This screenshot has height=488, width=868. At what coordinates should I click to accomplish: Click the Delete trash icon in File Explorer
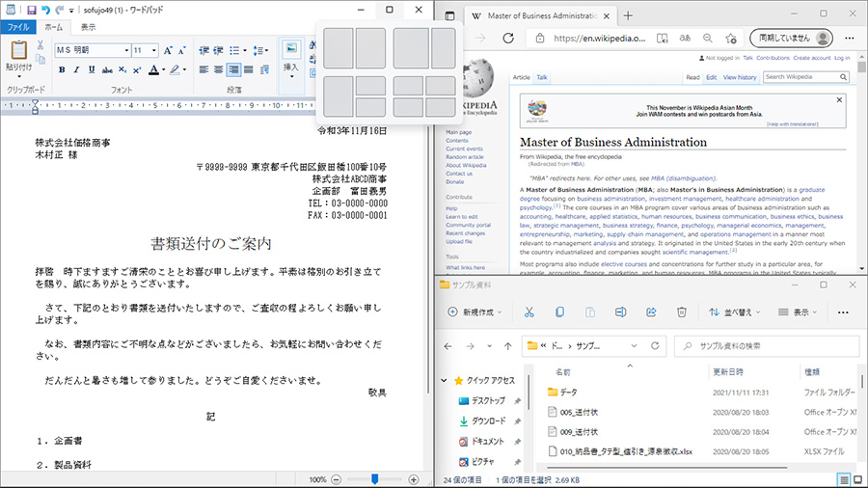(x=682, y=312)
